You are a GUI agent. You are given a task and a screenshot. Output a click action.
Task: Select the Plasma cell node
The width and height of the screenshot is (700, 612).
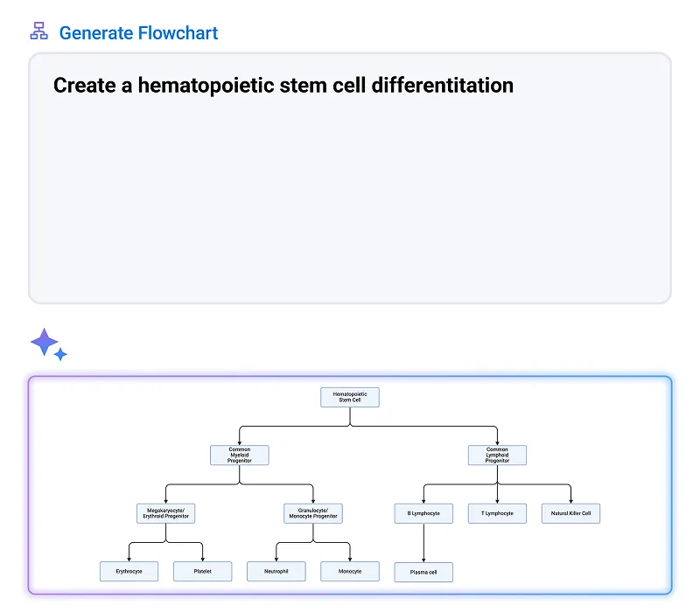pos(423,572)
